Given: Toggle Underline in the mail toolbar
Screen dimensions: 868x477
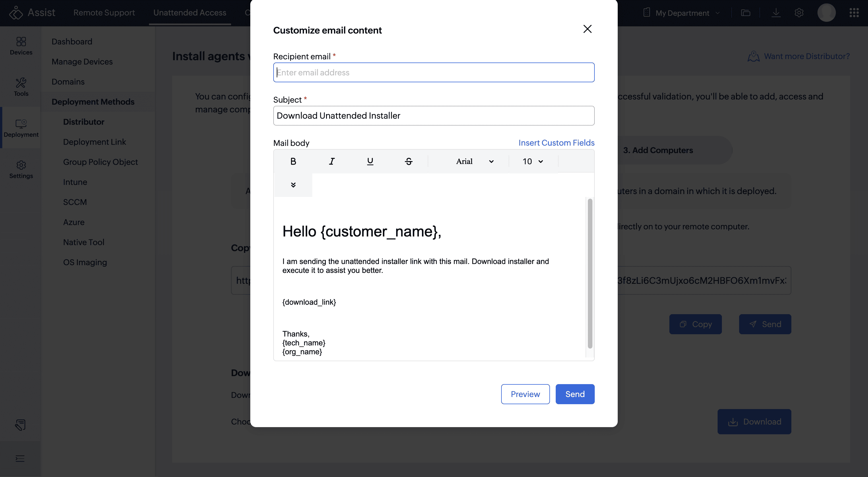Looking at the screenshot, I should (370, 161).
